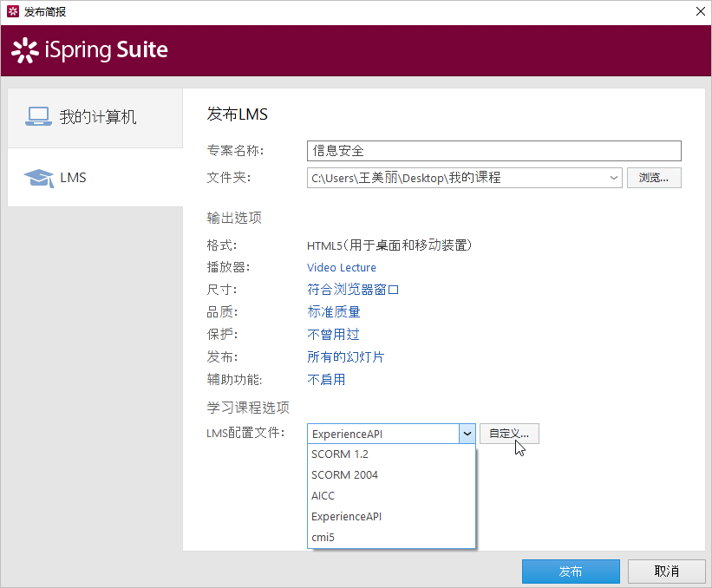This screenshot has width=712, height=588.
Task: Click the 取消 cancel button
Action: pyautogui.click(x=667, y=572)
